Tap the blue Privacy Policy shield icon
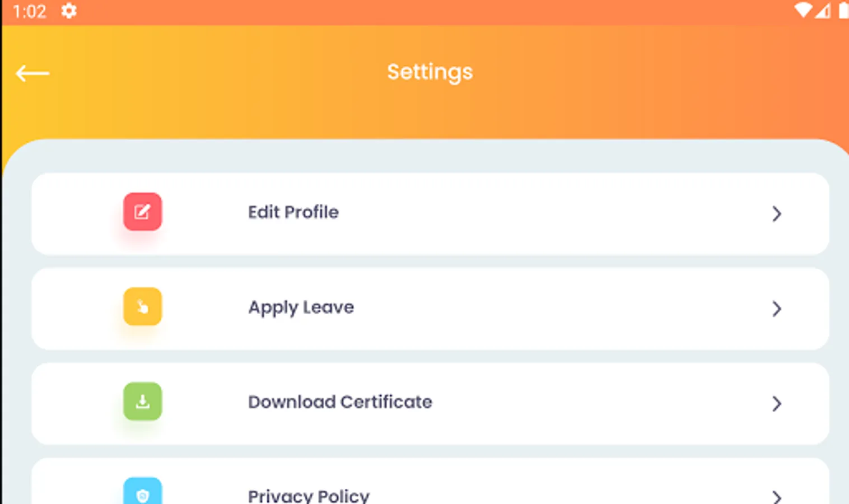 (x=142, y=493)
